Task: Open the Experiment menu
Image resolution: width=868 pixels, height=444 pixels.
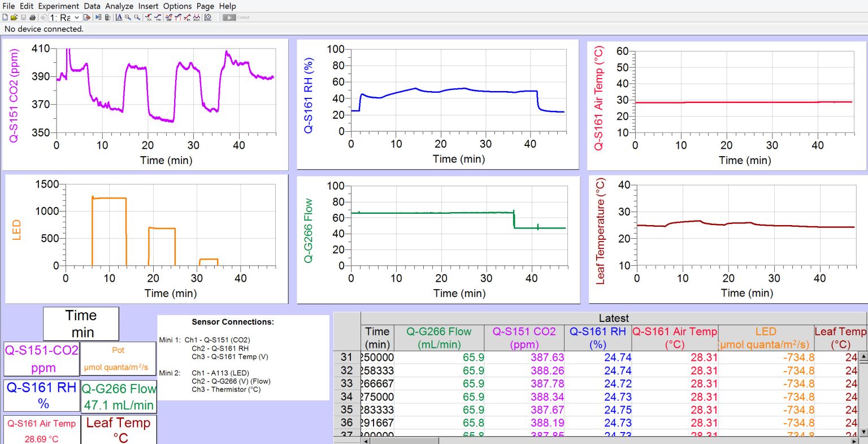Action: click(x=58, y=6)
